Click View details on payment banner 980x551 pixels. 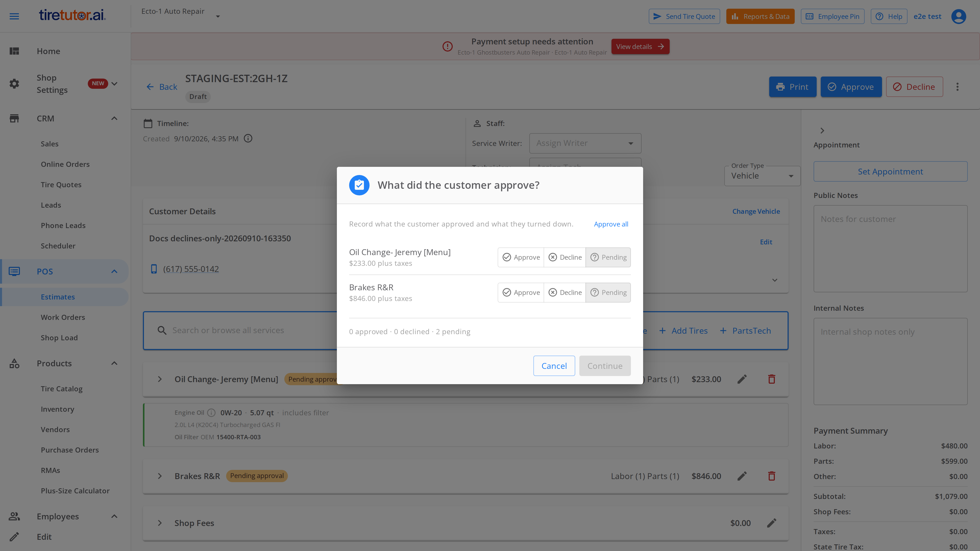click(640, 46)
